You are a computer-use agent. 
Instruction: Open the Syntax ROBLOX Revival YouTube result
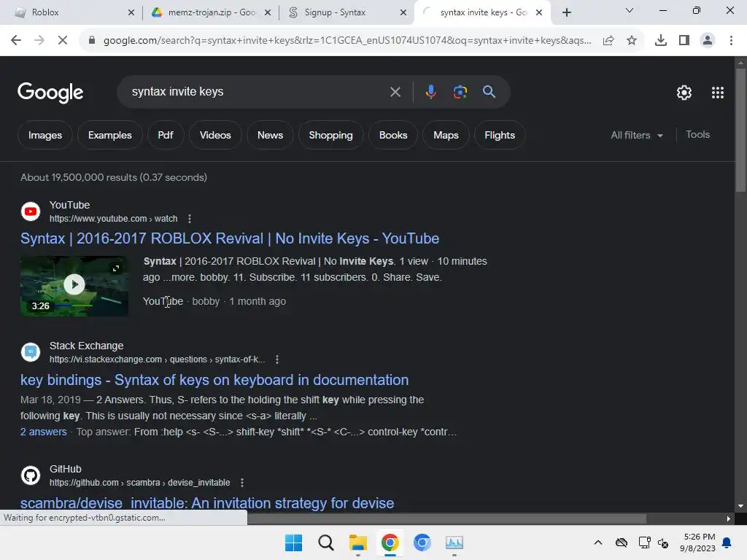click(x=230, y=238)
